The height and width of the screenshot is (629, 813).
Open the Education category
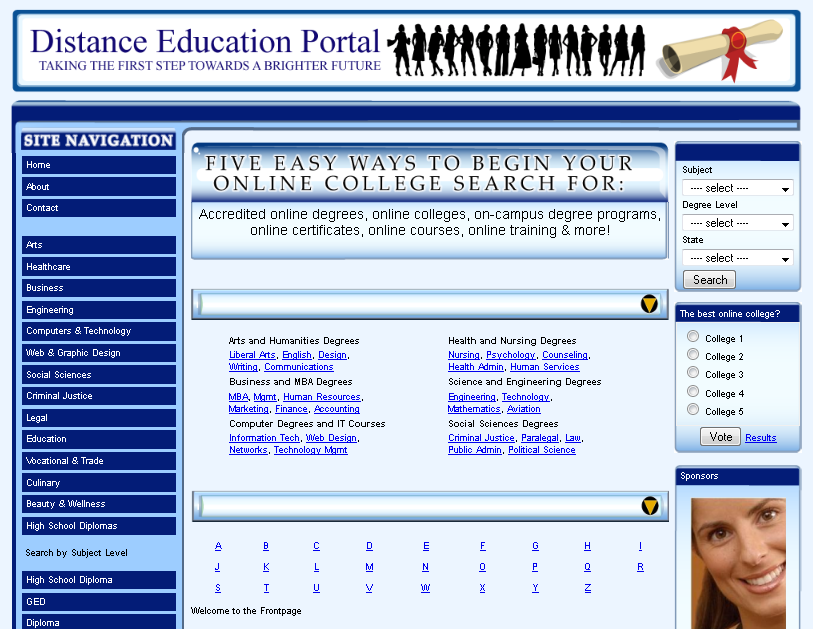pyautogui.click(x=99, y=439)
